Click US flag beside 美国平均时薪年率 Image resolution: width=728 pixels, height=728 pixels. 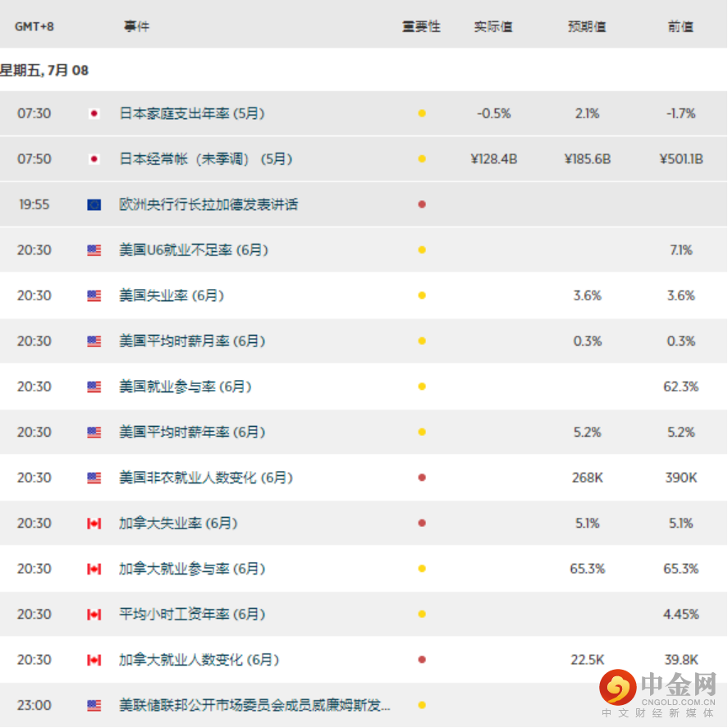tap(94, 432)
